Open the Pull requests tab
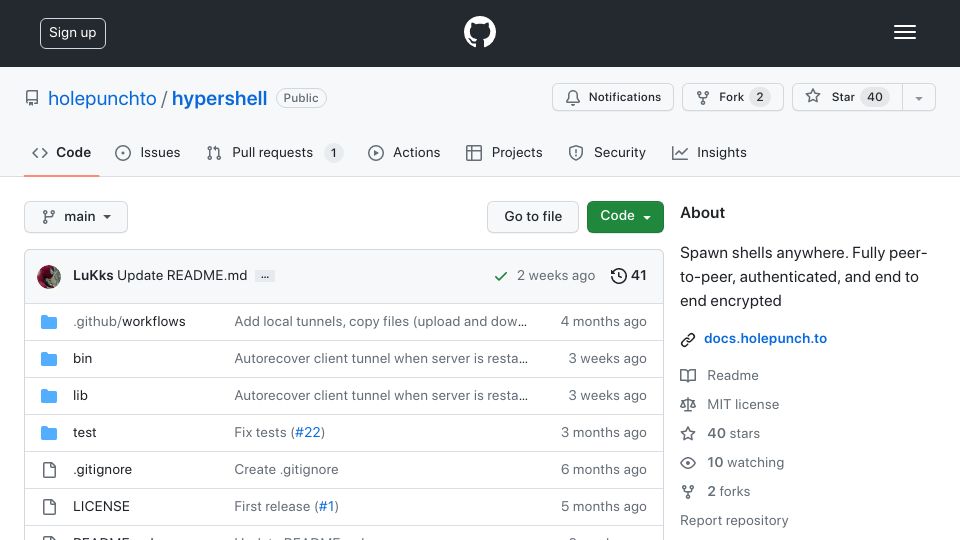 (x=274, y=152)
